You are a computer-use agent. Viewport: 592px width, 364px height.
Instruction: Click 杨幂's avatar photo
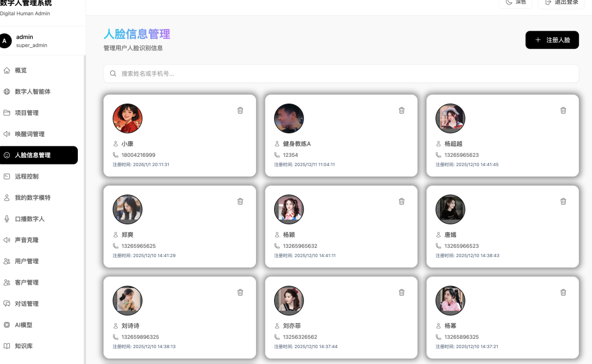coord(451,300)
